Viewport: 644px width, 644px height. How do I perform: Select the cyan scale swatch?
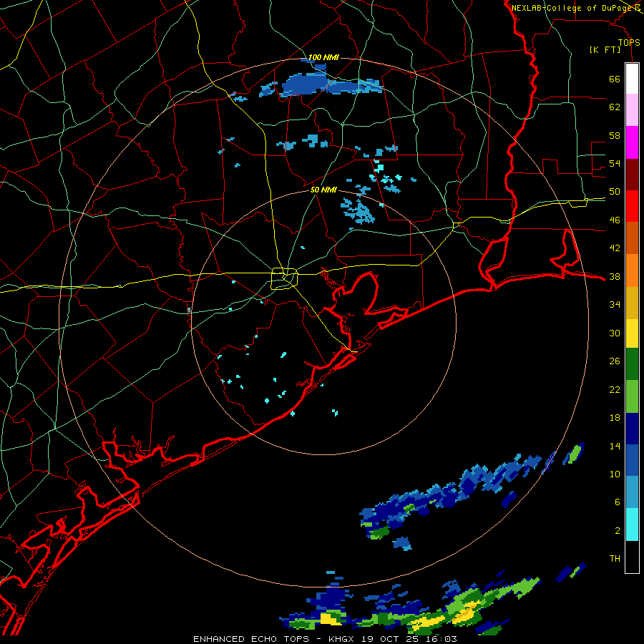tap(632, 525)
